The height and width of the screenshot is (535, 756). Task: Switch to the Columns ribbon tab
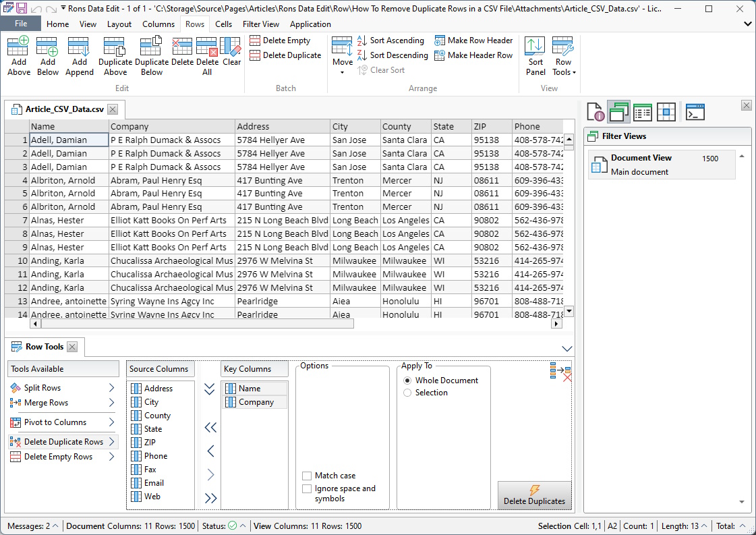(158, 24)
